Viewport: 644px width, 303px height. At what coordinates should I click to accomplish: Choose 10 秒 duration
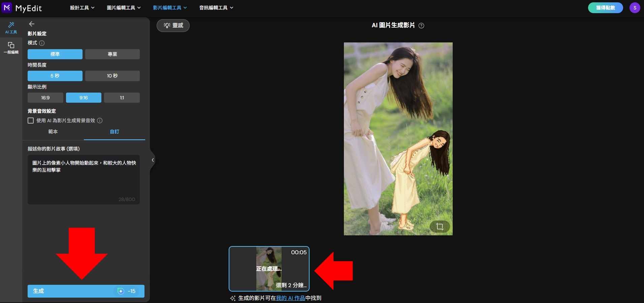click(x=112, y=76)
